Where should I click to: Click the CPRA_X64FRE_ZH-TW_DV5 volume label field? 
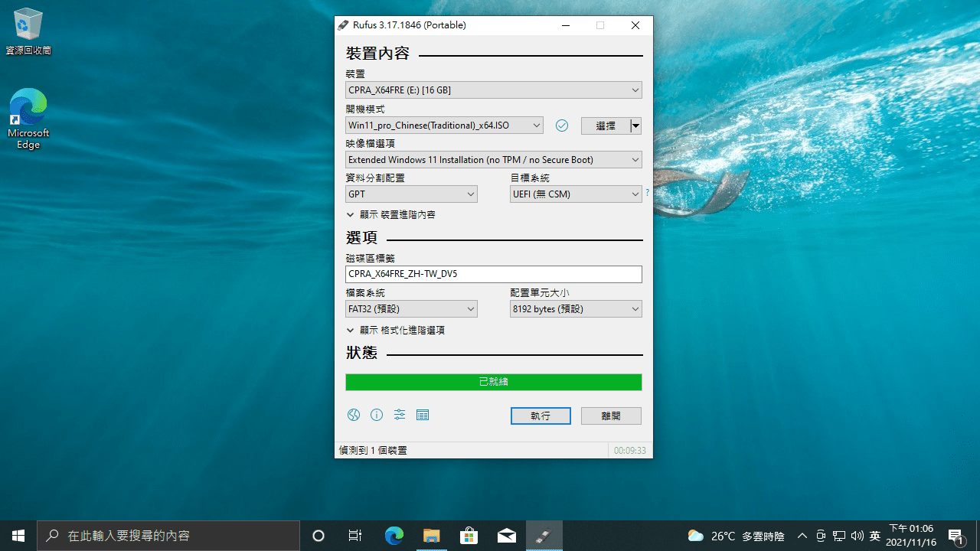coord(493,274)
